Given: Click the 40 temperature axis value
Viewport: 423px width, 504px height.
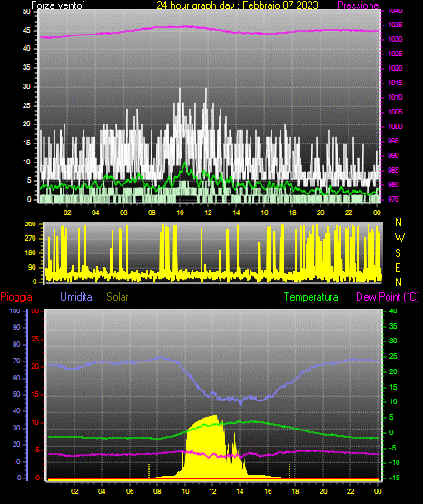Looking at the screenshot, I should click(x=393, y=311).
